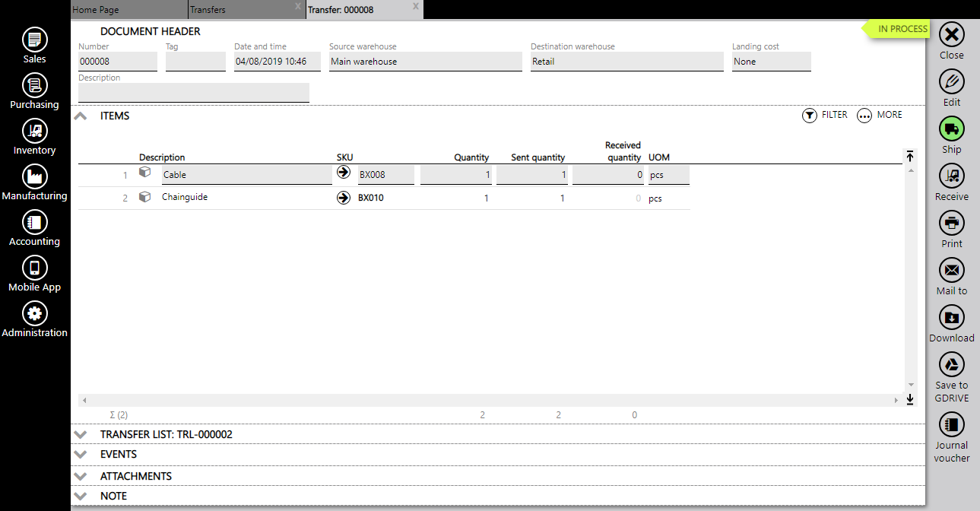Viewport: 980px width, 511px height.
Task: Open the FILTER option for items
Action: click(x=825, y=116)
